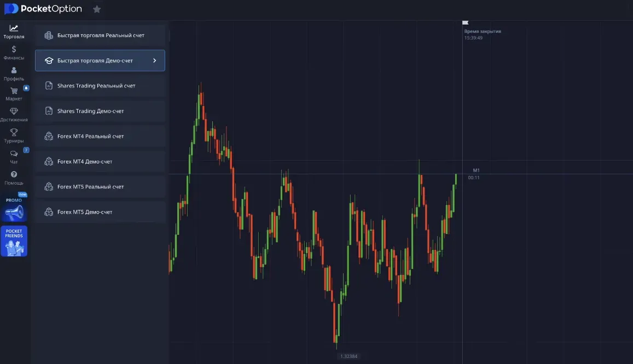
Task: Open the Чат support chat
Action: click(14, 157)
